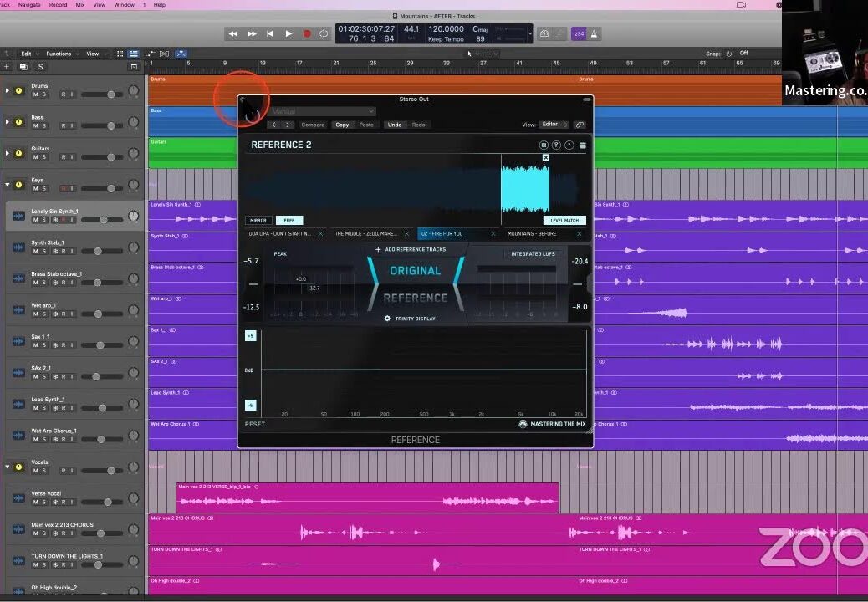This screenshot has height=602, width=868.
Task: Adjust the Lead Synth_1 volume slider
Action: [x=102, y=408]
